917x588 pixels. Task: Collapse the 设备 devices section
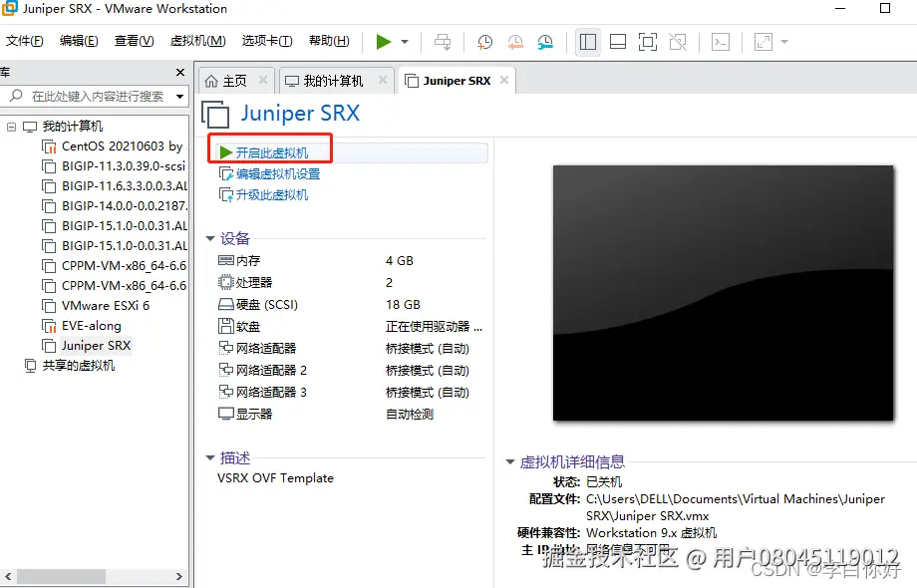coord(208,238)
